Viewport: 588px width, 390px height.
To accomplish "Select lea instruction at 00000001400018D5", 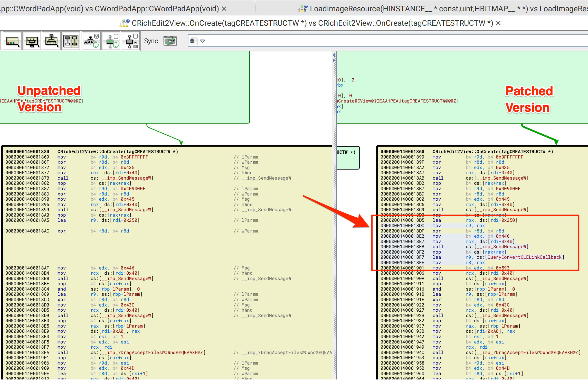I will pyautogui.click(x=449, y=220).
